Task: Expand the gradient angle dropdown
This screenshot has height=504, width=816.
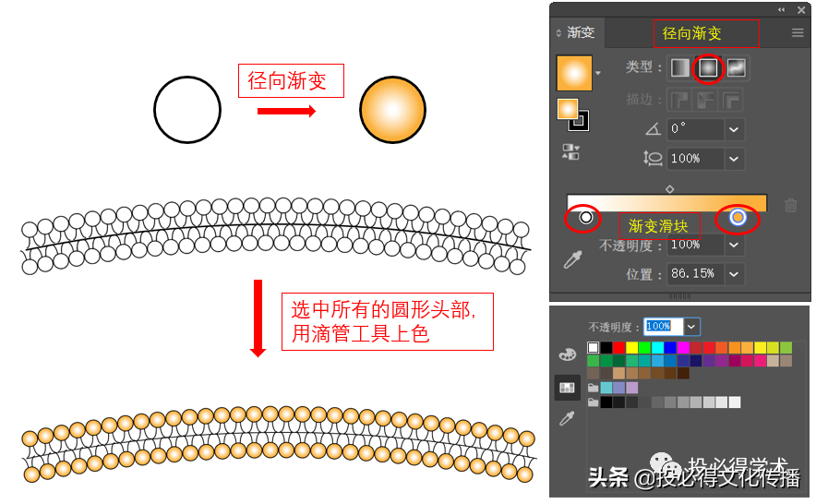Action: coord(734,129)
